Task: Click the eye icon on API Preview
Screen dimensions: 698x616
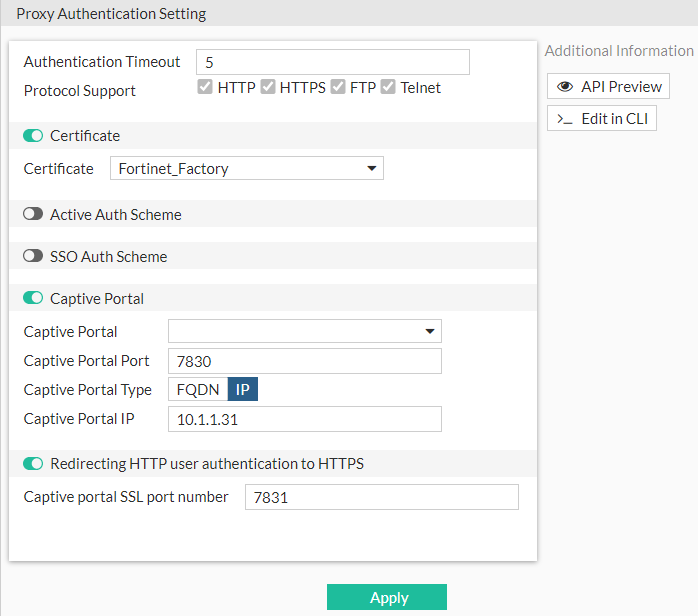Action: 565,87
